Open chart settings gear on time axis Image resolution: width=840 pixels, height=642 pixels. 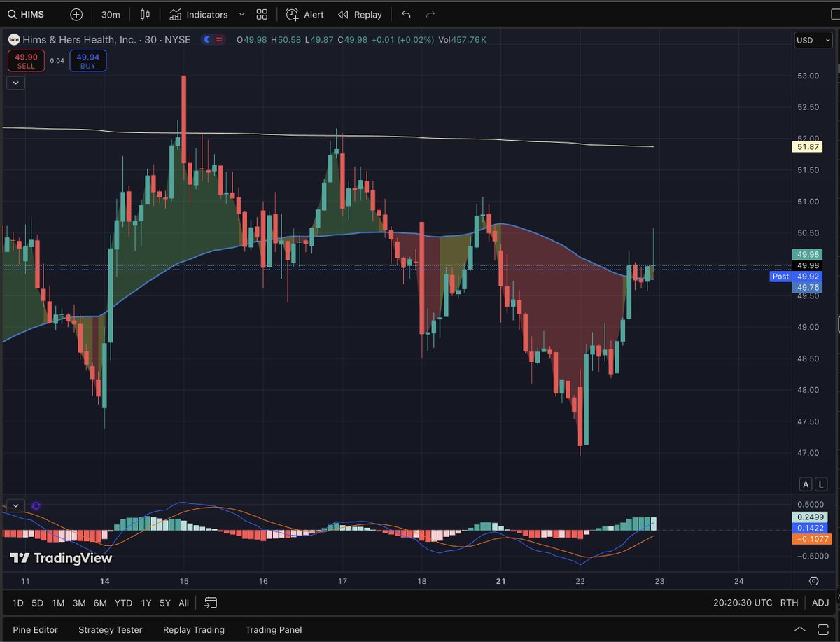(813, 581)
